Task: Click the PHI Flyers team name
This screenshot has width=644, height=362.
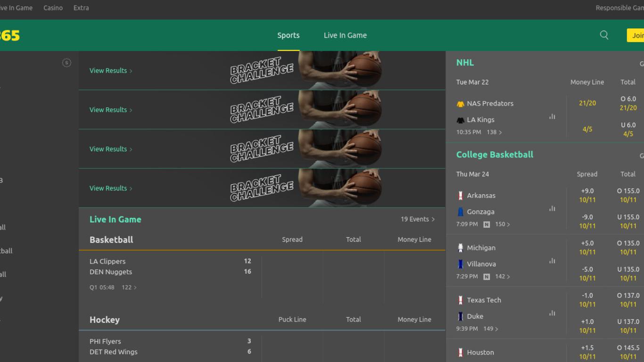Action: coord(105,341)
